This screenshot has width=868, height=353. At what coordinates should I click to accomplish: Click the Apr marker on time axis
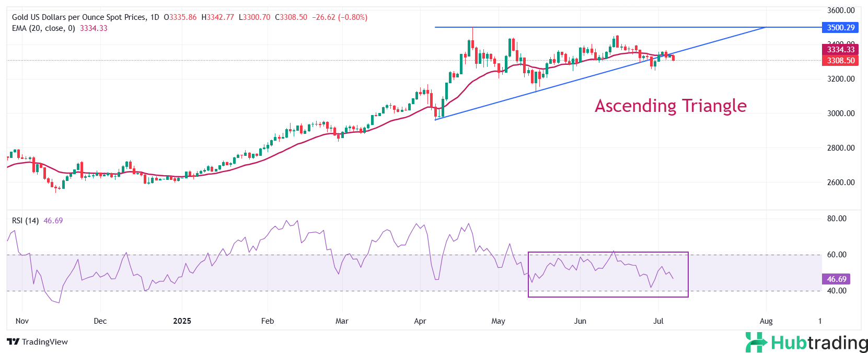[420, 321]
